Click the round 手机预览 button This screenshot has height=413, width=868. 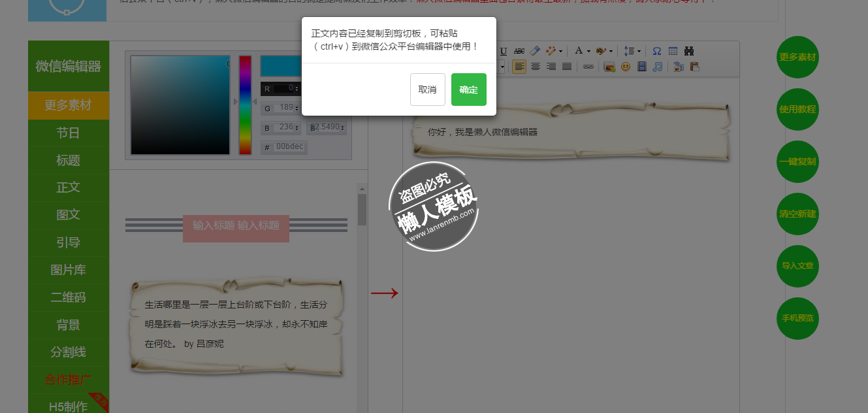tap(797, 318)
